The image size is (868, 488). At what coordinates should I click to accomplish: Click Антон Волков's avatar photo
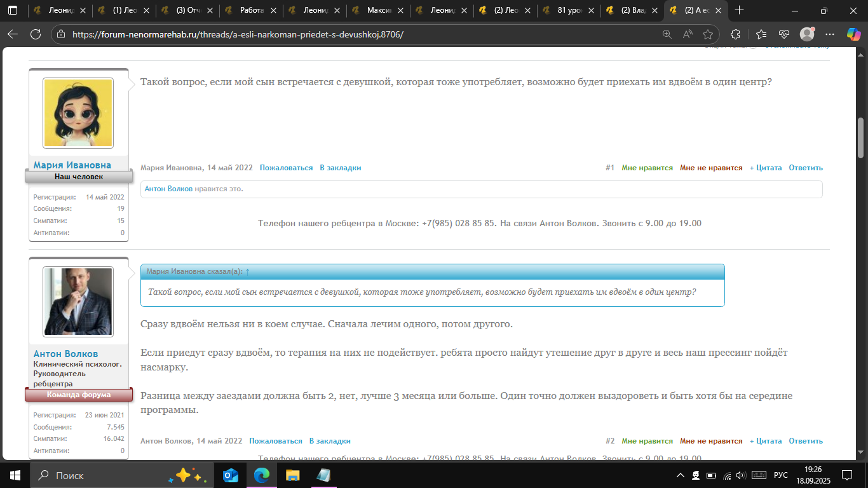(x=78, y=301)
